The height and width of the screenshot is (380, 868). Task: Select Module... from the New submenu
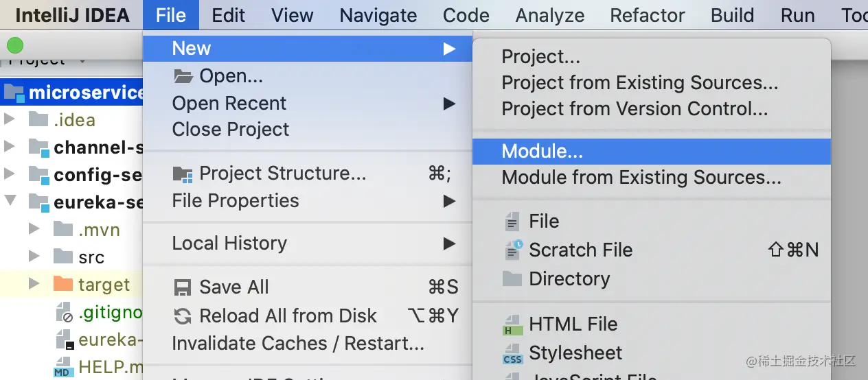tap(542, 152)
